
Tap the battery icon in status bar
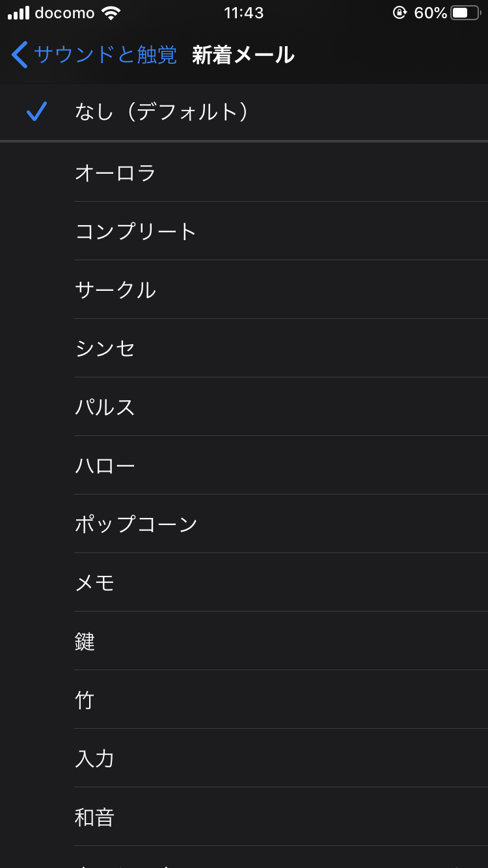(465, 13)
